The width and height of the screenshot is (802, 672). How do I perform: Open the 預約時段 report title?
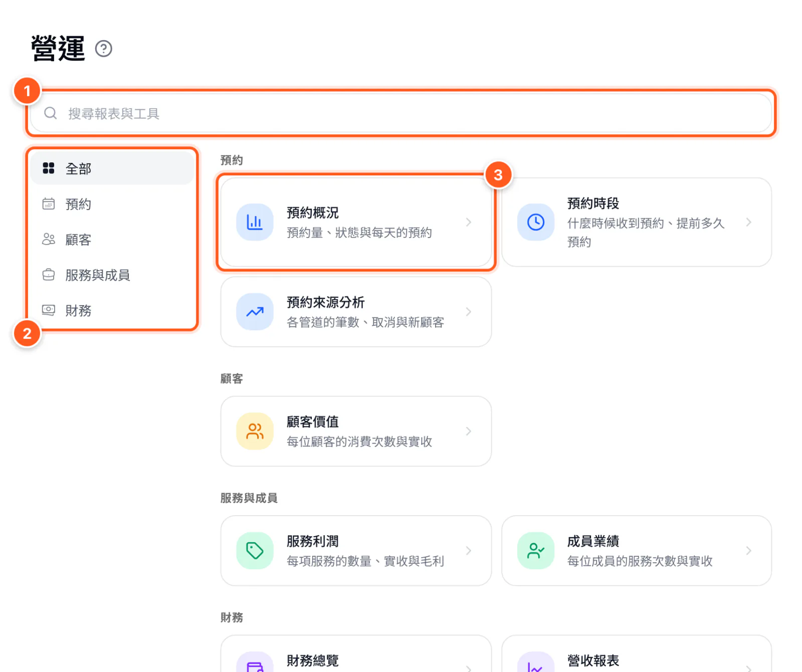[593, 203]
